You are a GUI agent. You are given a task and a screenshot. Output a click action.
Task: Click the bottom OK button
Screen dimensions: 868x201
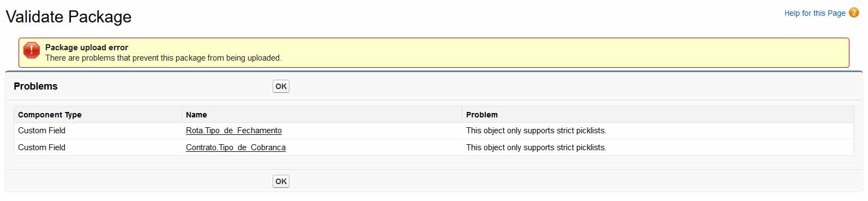click(281, 181)
